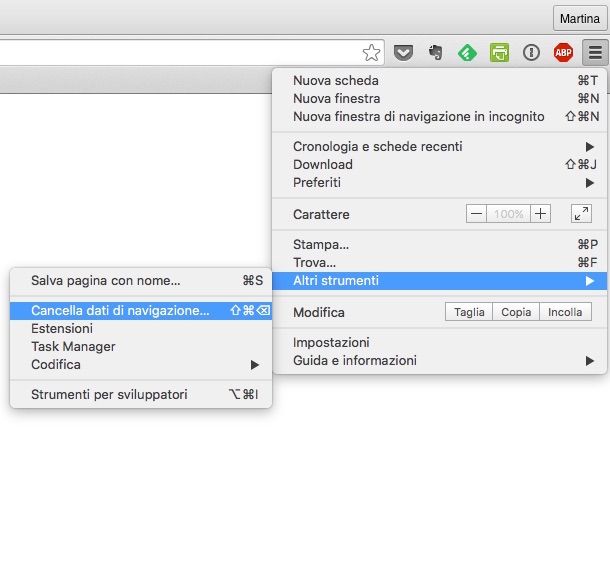Expand Guida e informazioni submenu
This screenshot has height=562, width=610.
(x=440, y=361)
